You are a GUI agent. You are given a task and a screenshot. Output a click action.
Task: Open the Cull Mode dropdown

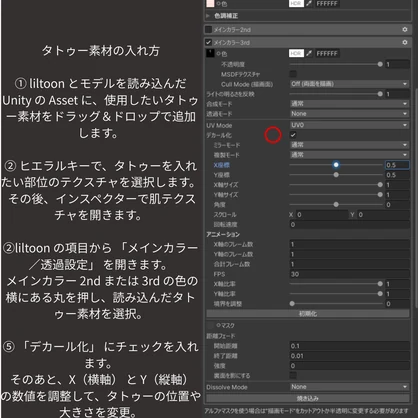coord(349,84)
